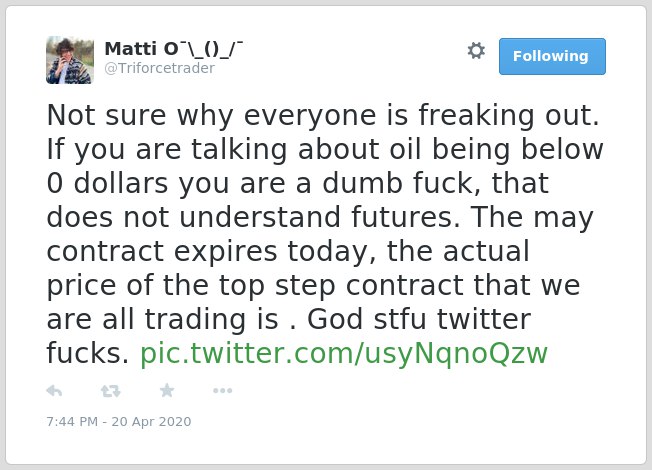652x470 pixels.
Task: Open the more options ellipsis menu
Action: (222, 391)
